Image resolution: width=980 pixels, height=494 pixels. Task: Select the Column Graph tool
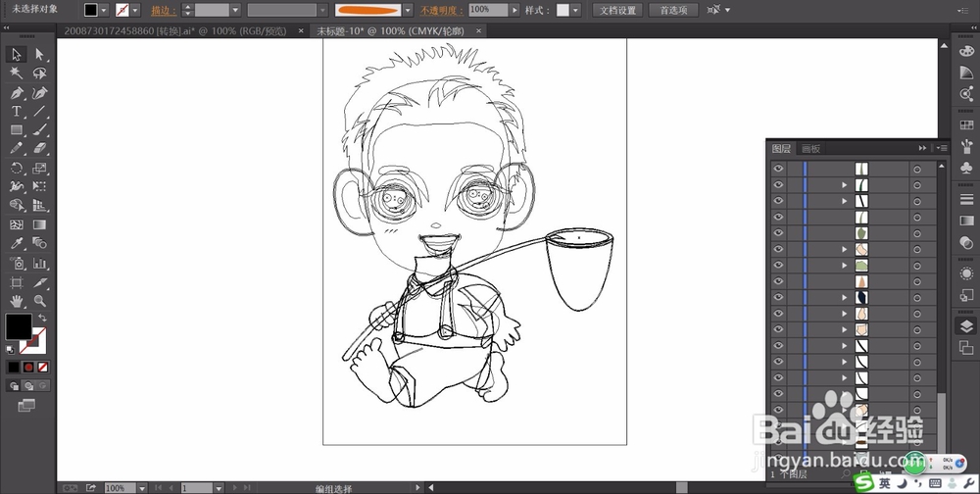39,264
